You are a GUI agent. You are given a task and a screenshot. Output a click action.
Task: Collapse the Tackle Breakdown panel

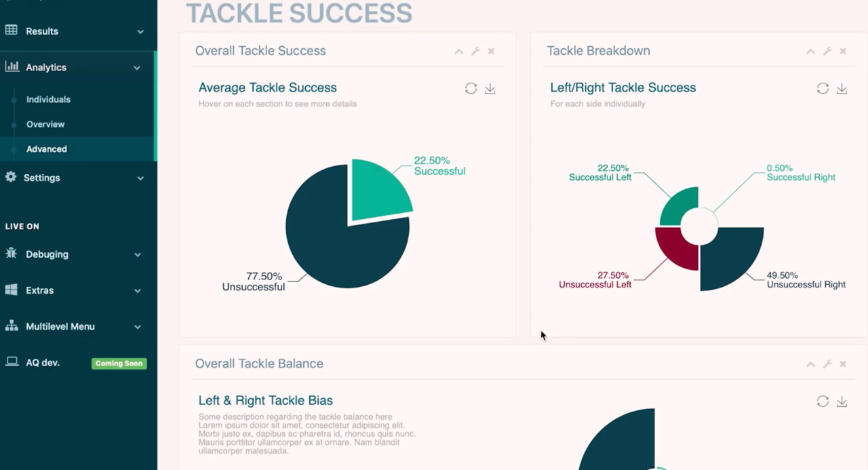point(810,52)
